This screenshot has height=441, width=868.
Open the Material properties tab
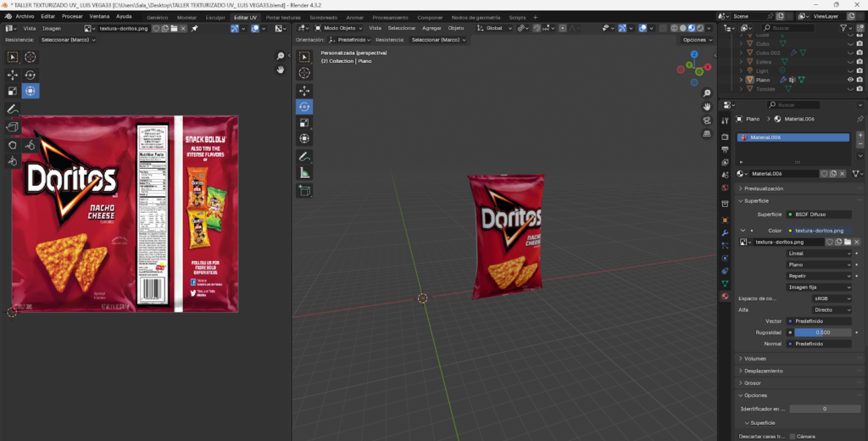click(x=726, y=296)
